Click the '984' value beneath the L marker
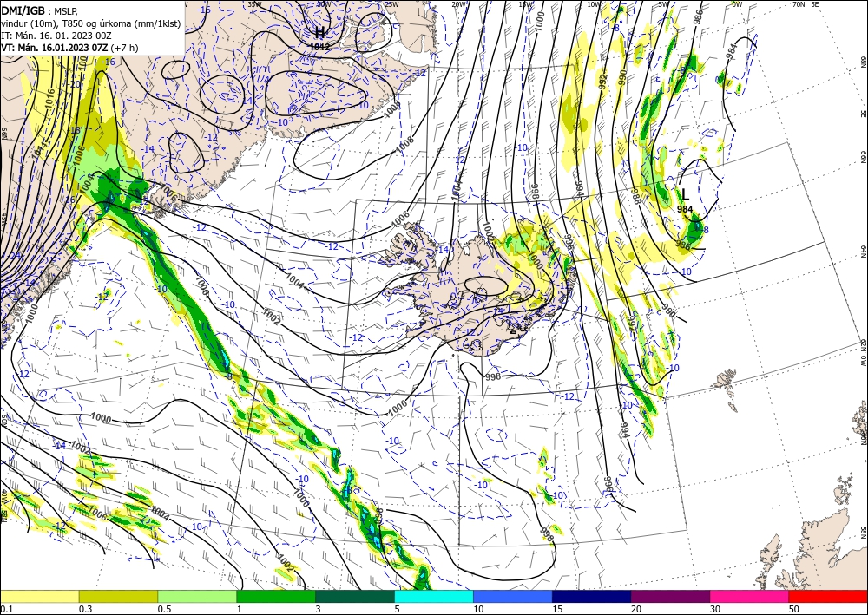 (x=685, y=209)
